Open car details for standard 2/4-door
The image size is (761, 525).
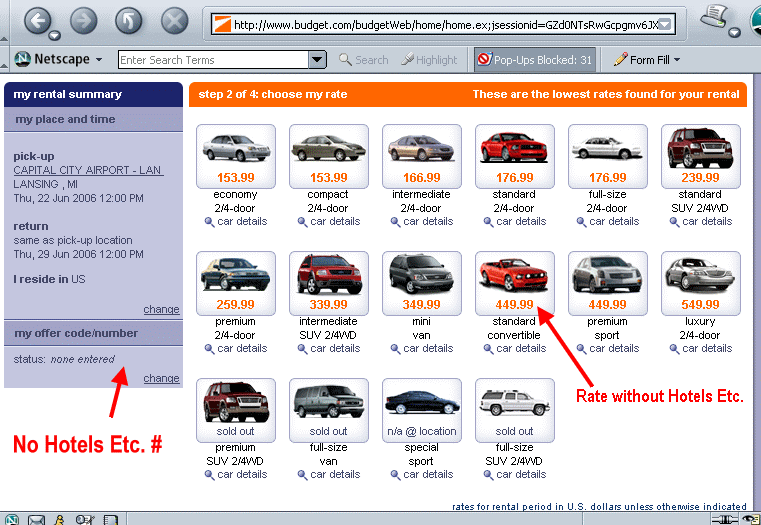[x=515, y=222]
